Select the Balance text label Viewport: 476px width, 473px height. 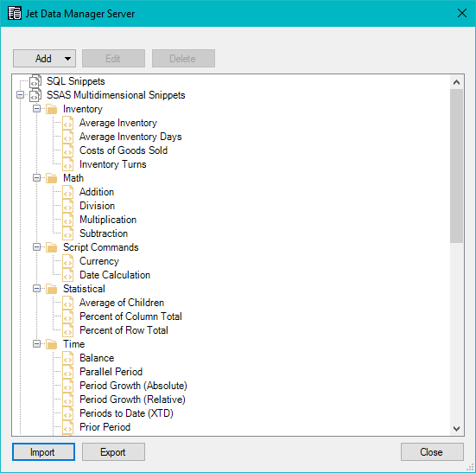97,358
